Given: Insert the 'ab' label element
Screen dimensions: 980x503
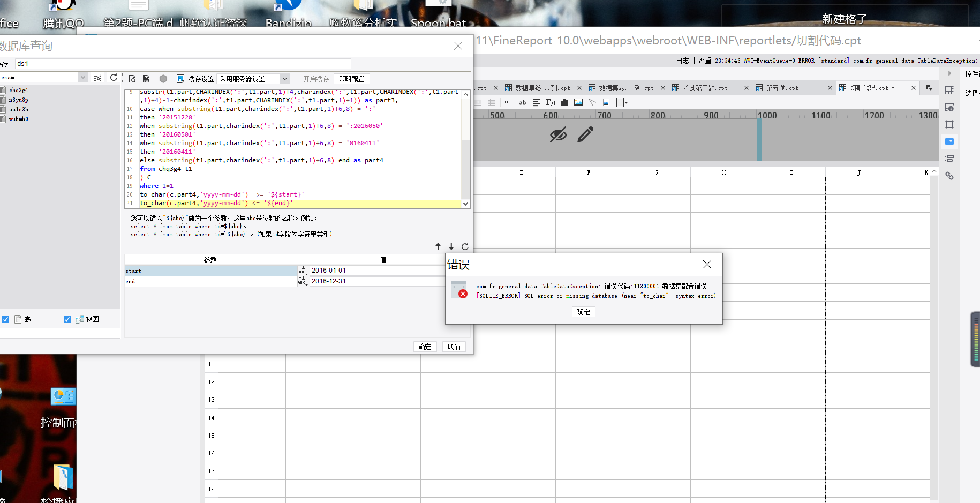Looking at the screenshot, I should pyautogui.click(x=523, y=102).
